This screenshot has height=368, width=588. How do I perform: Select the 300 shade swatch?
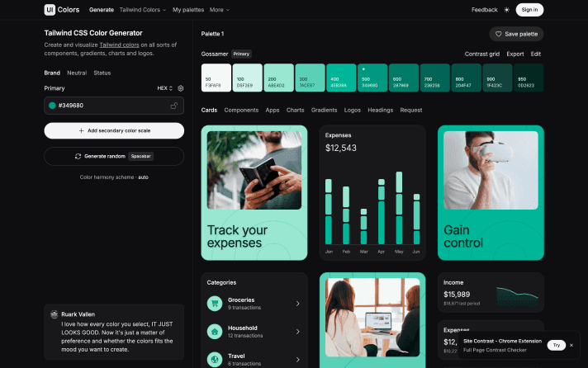(x=311, y=78)
